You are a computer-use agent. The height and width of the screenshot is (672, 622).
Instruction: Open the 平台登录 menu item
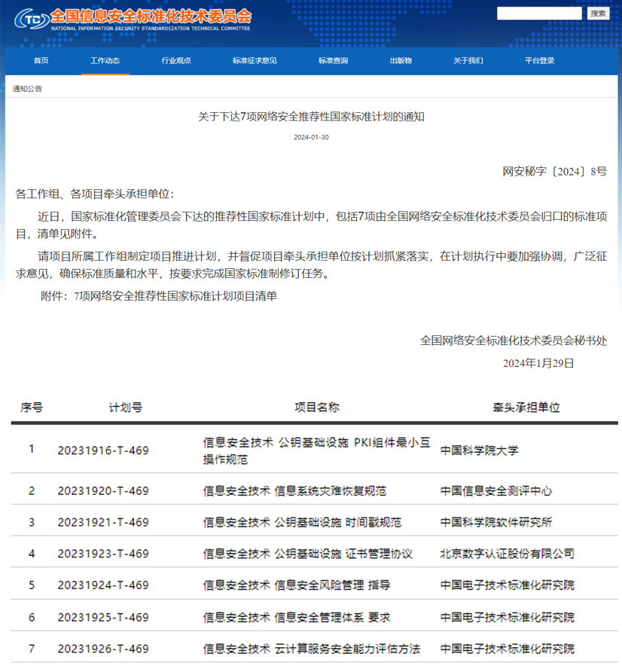[539, 60]
